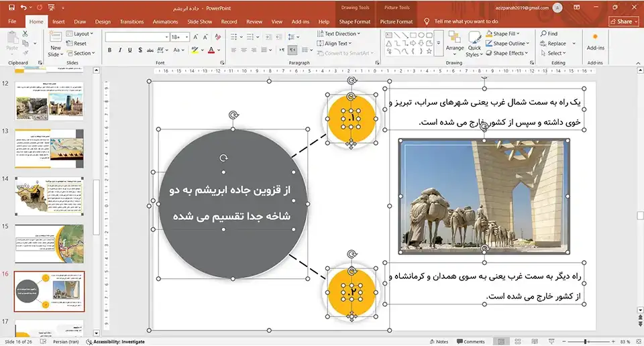Image resolution: width=644 pixels, height=346 pixels.
Task: Click the zoom slider handle
Action: pos(585,341)
